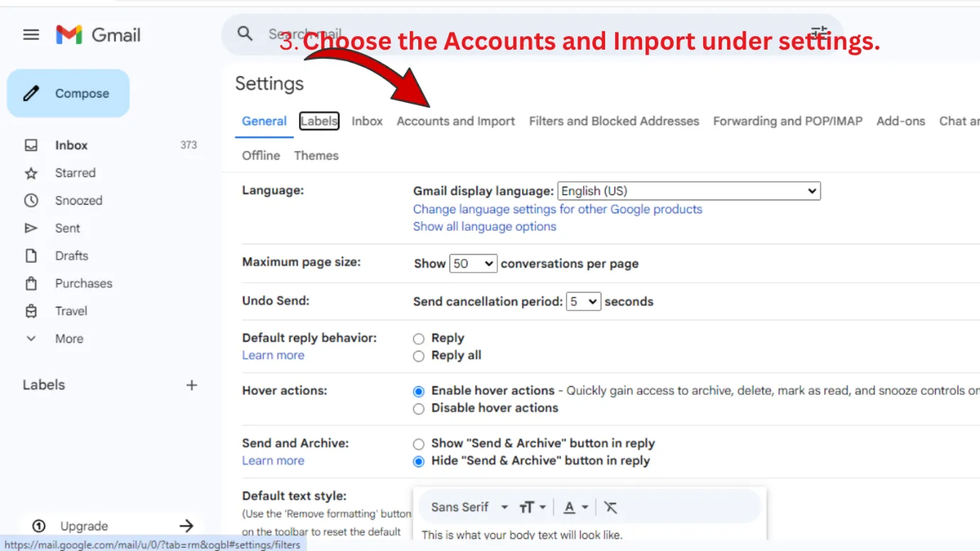
Task: Open Gmail display language dropdown
Action: [689, 191]
